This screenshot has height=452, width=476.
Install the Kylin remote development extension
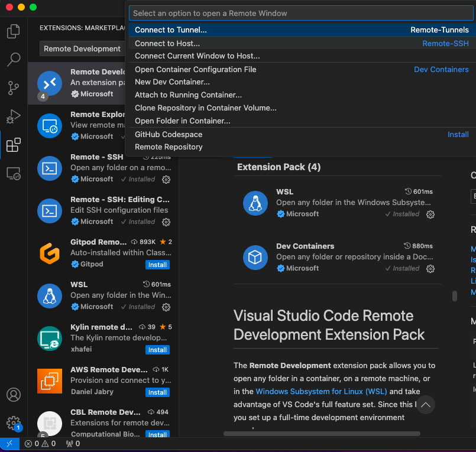tap(157, 350)
